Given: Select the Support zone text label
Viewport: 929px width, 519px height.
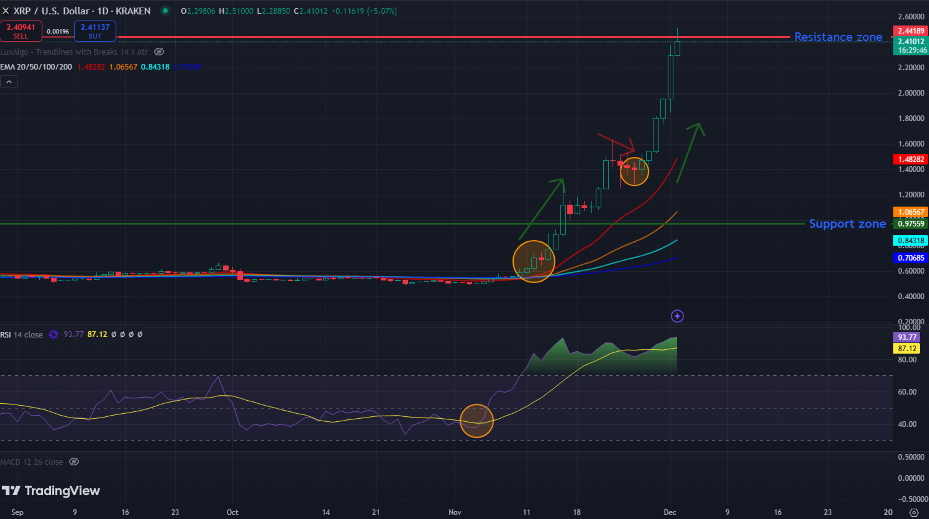Looking at the screenshot, I should (x=846, y=224).
